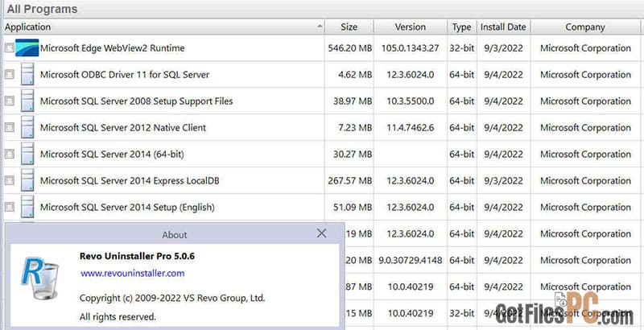Screen dimensions: 644x330
Task: Select Microsoft SQL Server 2008 Setup Support Files
Action: pyautogui.click(x=136, y=101)
